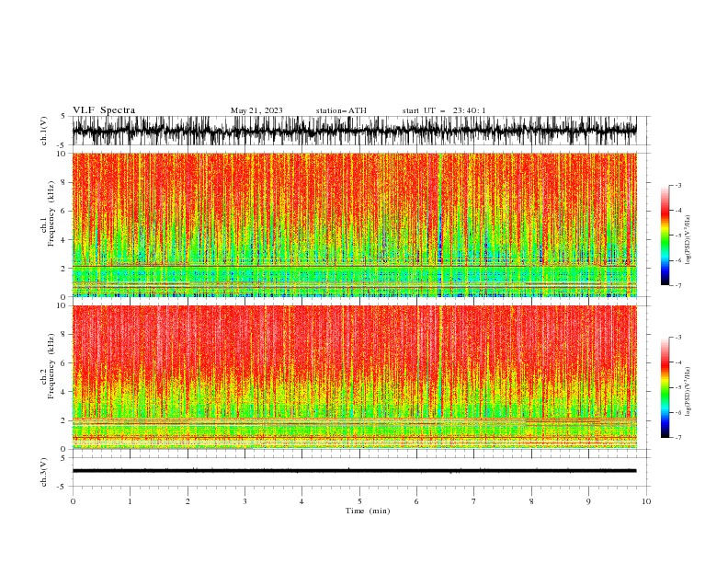Click the time axis tick label "0"

point(73,501)
